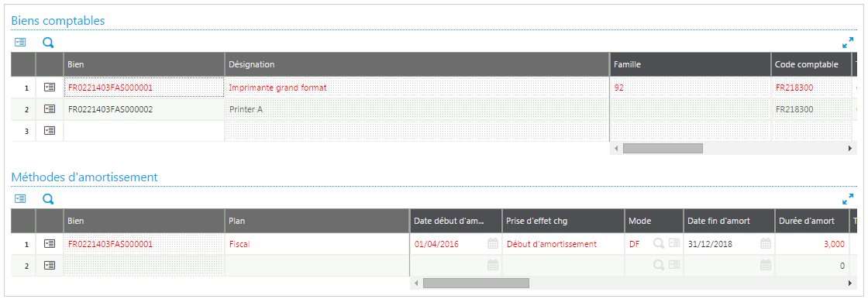
Task: Select Printer A designation cell
Action: tap(417, 109)
